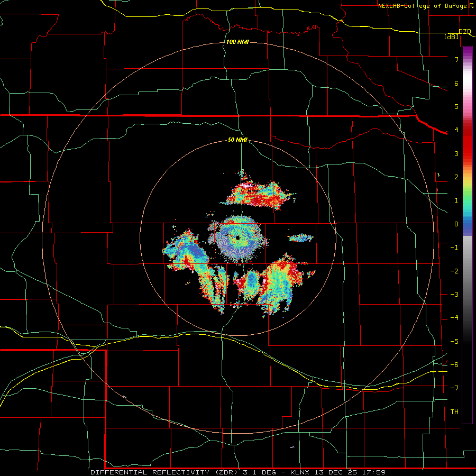
Task: Click the color scale value 3
Action: click(x=456, y=153)
